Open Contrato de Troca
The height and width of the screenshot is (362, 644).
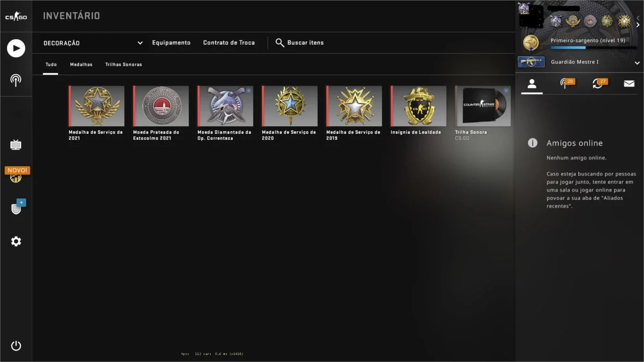[229, 43]
